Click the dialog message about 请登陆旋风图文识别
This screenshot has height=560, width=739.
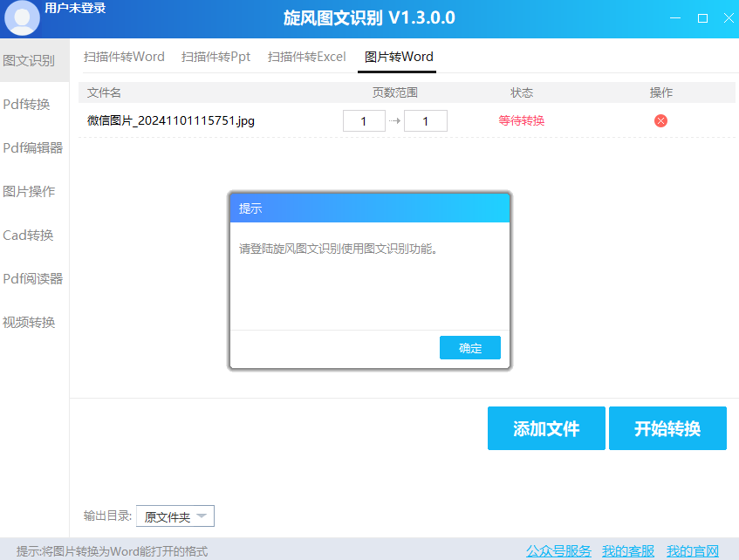click(338, 249)
